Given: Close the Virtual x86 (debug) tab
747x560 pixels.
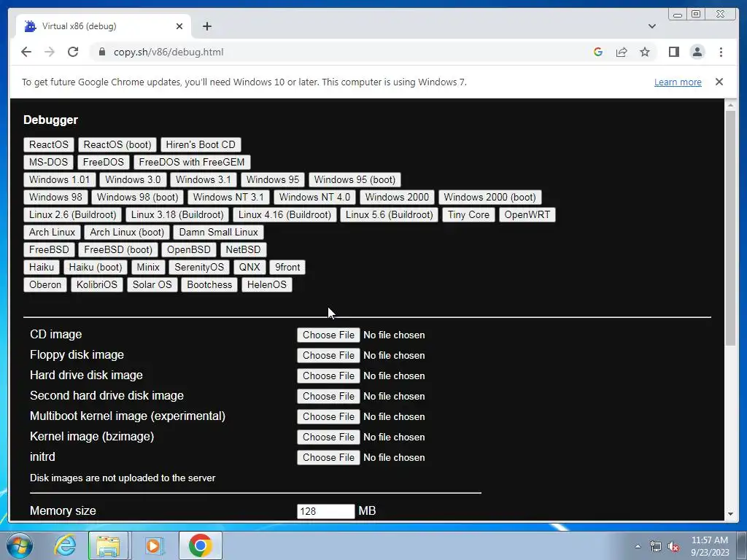Looking at the screenshot, I should pos(179,26).
